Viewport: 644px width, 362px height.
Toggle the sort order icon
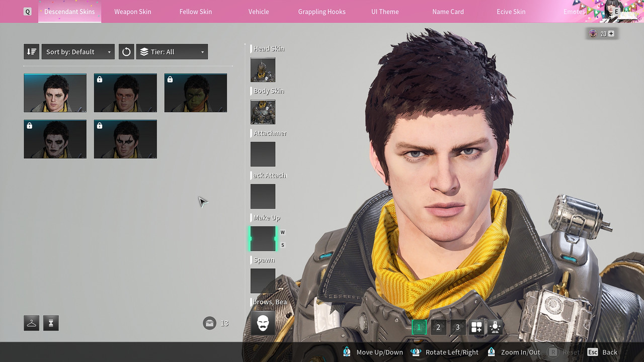[31, 52]
